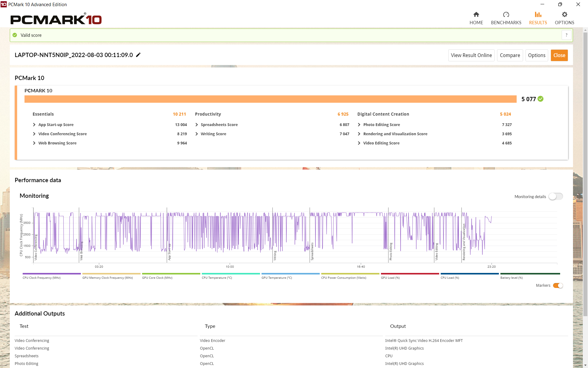Select GPU Temperature legend
Screen dimensions: 588x368
point(290,276)
